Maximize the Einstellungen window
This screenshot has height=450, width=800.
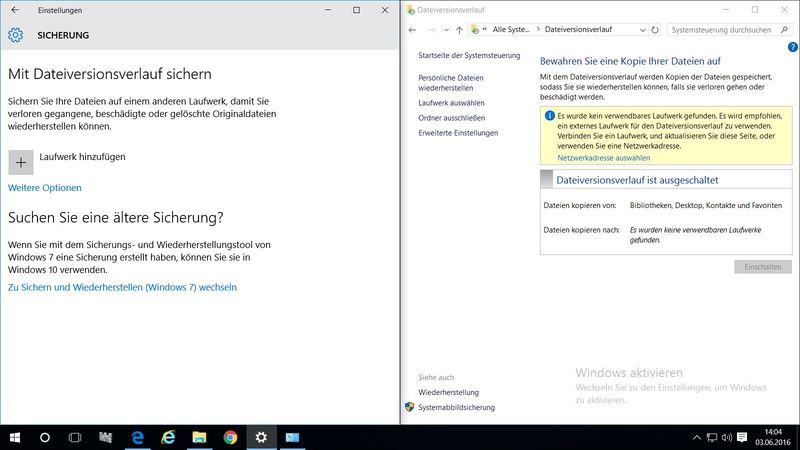tap(356, 10)
